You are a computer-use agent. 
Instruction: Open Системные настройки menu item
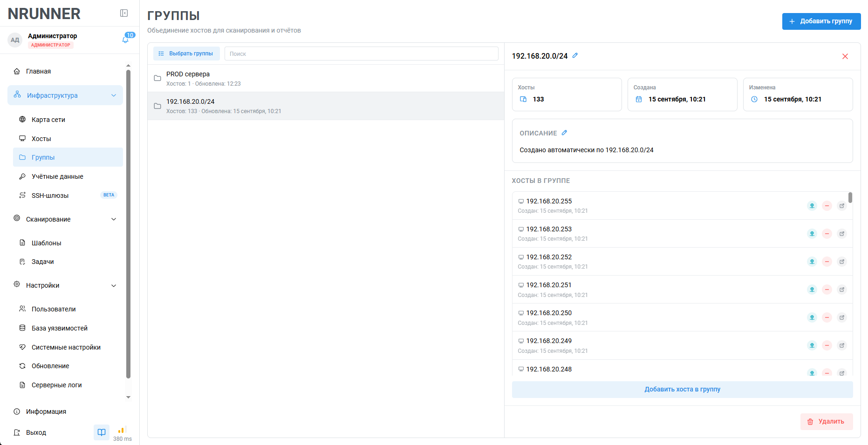[x=68, y=347]
